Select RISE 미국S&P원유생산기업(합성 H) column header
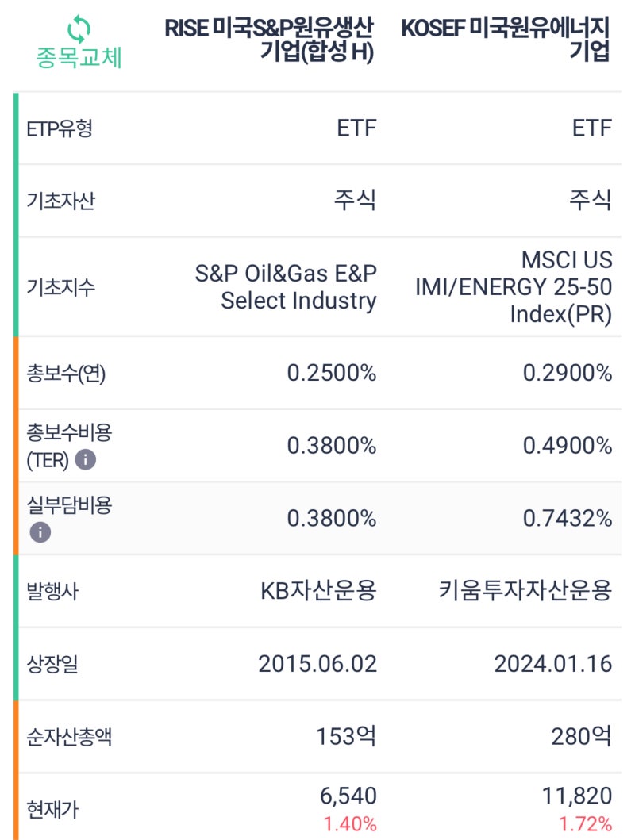The height and width of the screenshot is (840, 635). (x=270, y=40)
